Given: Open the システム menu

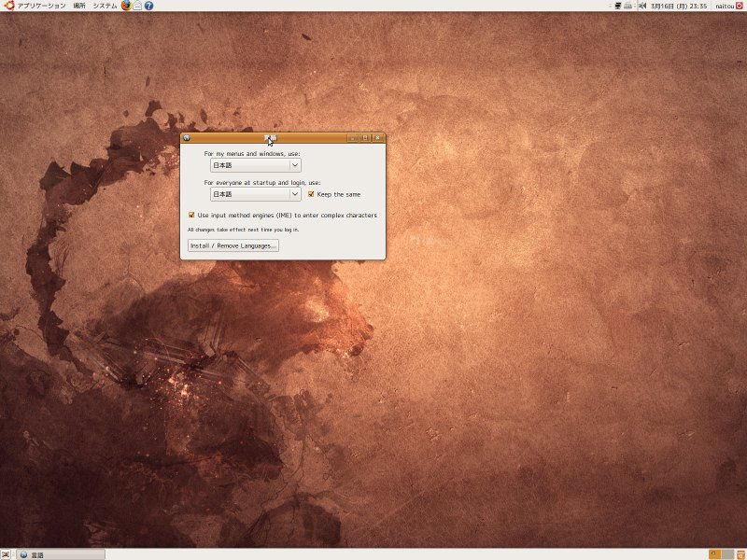Looking at the screenshot, I should 105,6.
